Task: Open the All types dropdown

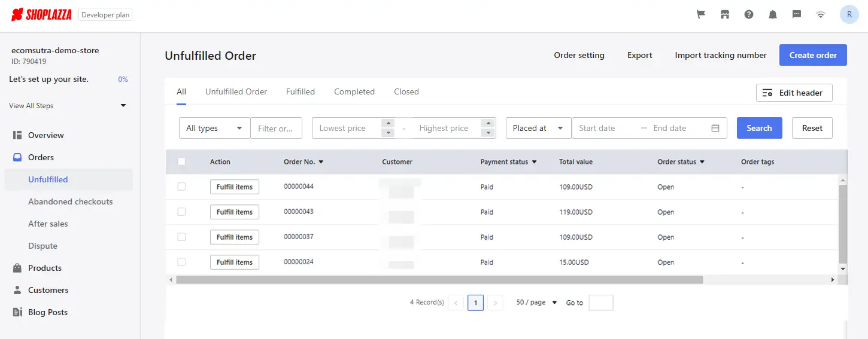Action: [x=214, y=128]
